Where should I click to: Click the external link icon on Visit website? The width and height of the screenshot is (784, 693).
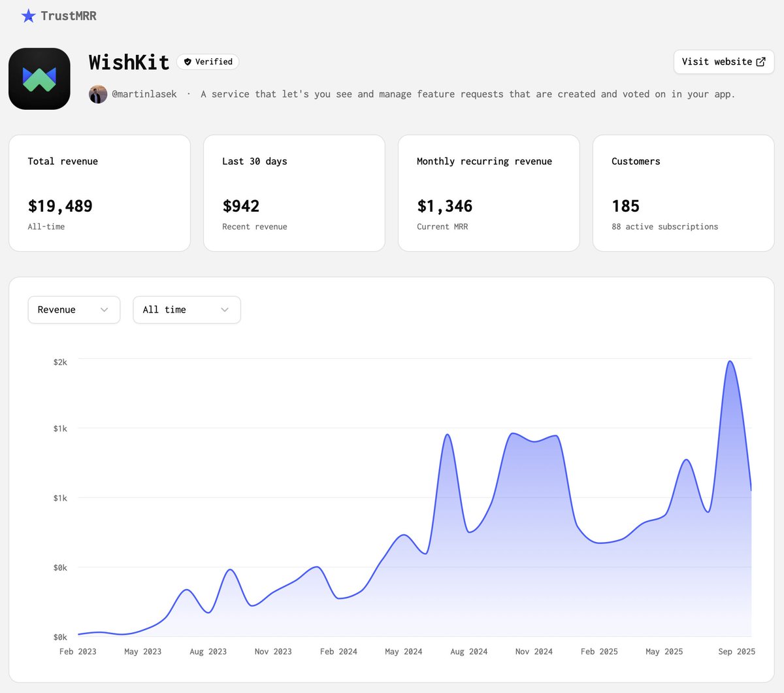tap(760, 61)
